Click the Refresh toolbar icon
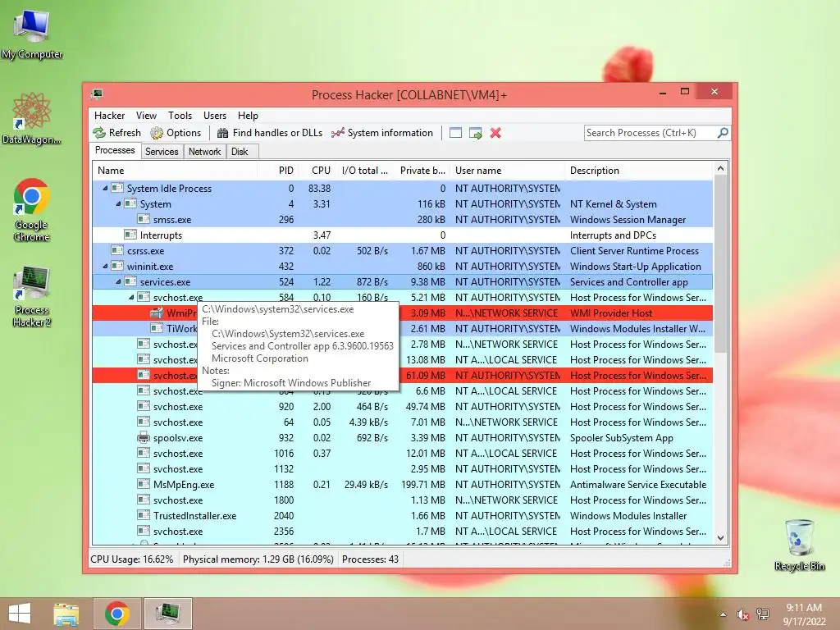This screenshot has width=840, height=630. 99,133
